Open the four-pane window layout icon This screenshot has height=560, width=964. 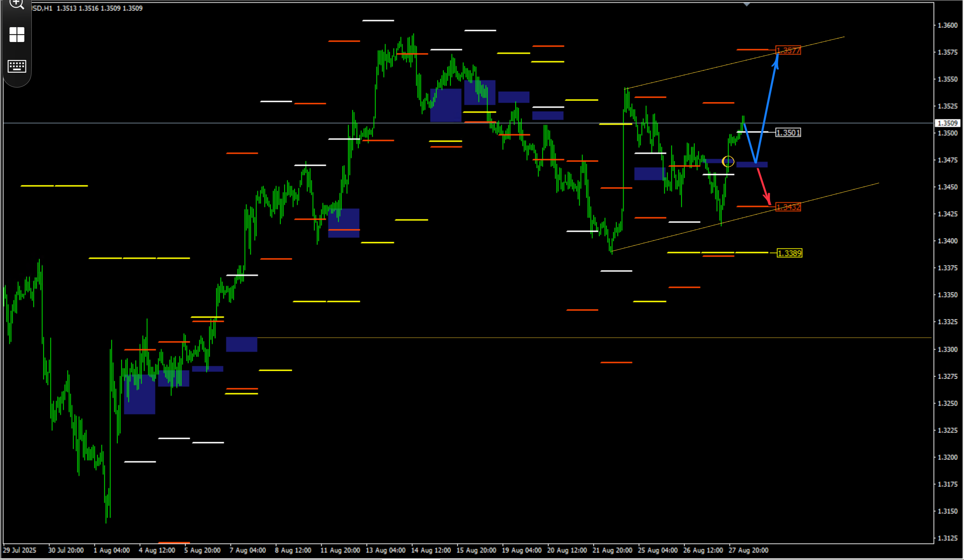pos(17,35)
